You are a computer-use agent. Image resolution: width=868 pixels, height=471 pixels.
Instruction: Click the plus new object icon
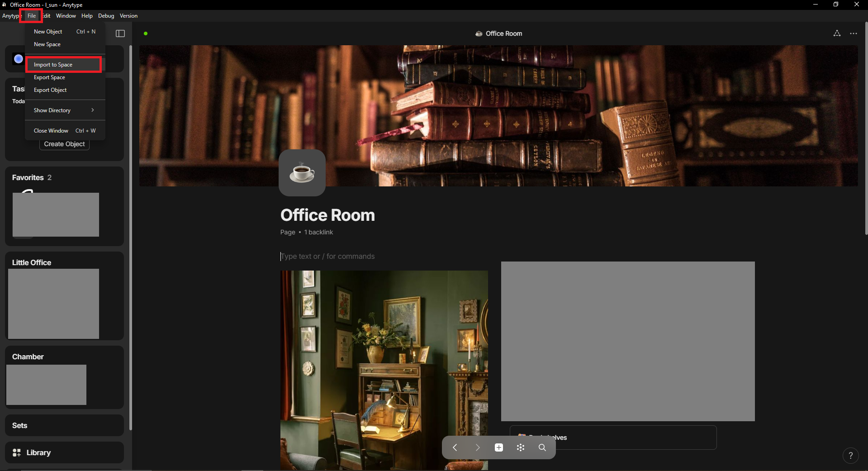(499, 447)
